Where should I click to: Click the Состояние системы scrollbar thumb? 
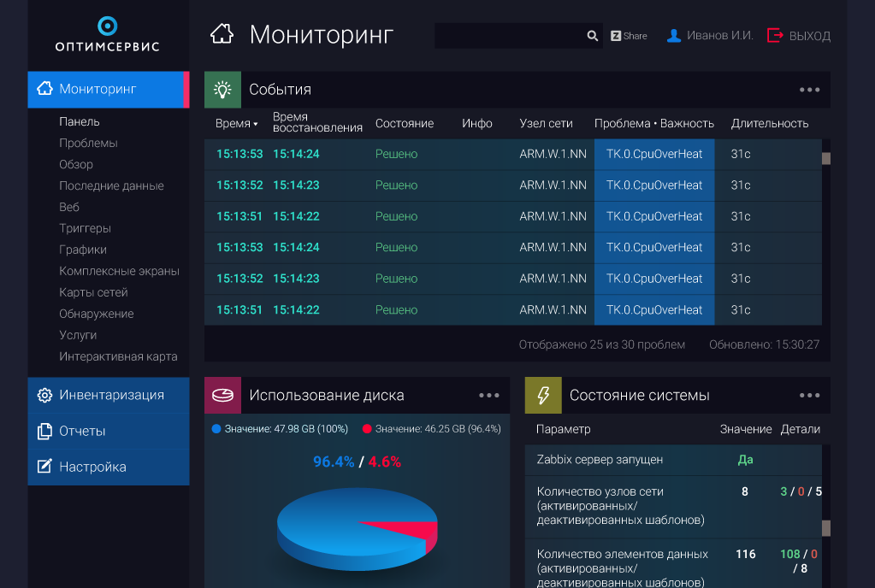[x=826, y=528]
